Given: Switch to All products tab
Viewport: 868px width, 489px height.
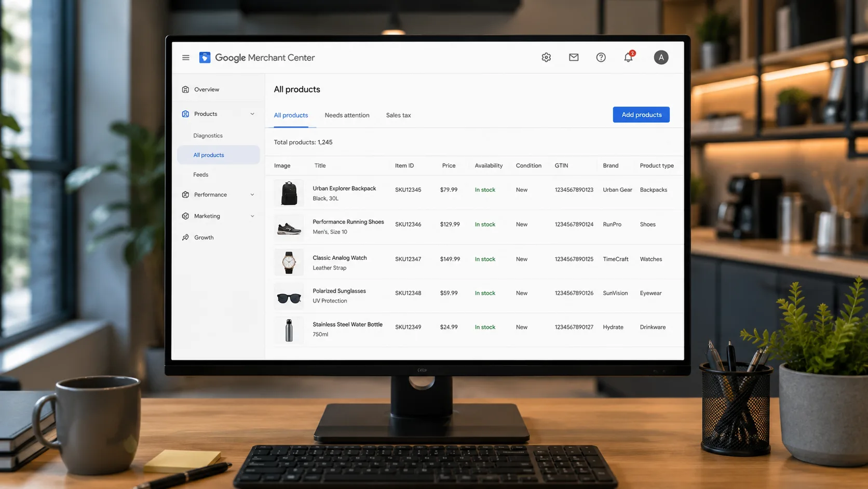Looking at the screenshot, I should coord(291,115).
